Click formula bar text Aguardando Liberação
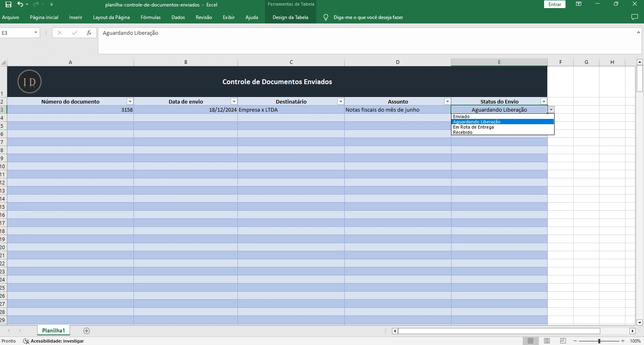 click(x=130, y=33)
